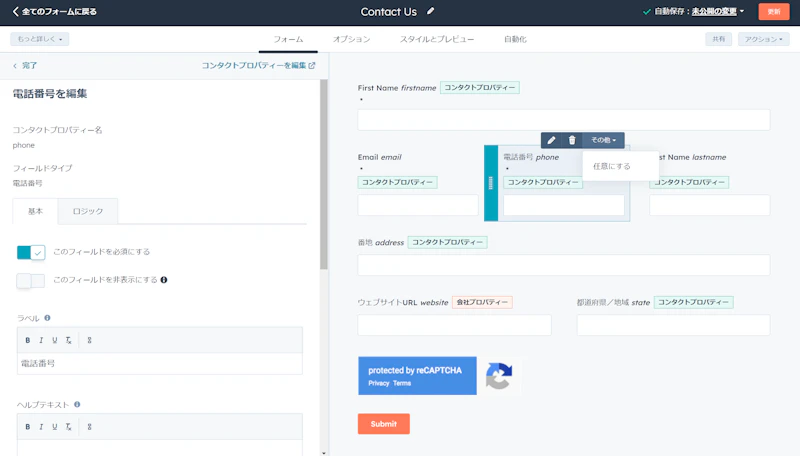Viewport: 800px width, 456px height.
Task: Open info icon beside hide field toggle
Action: pos(164,280)
